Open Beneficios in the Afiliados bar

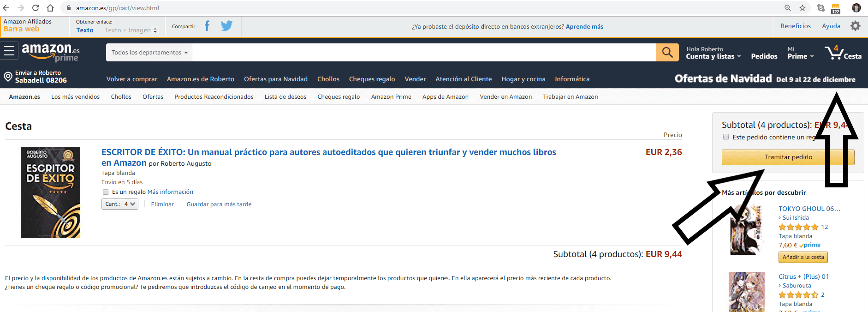pyautogui.click(x=796, y=26)
